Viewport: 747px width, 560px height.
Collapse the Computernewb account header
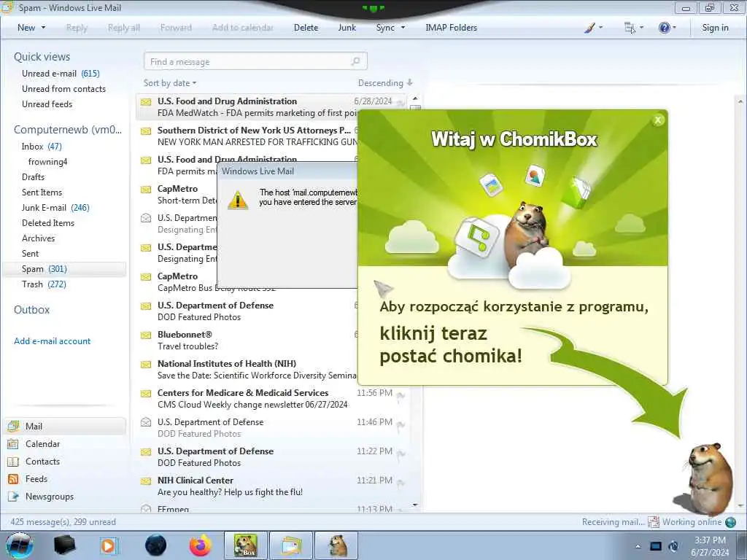tap(68, 130)
